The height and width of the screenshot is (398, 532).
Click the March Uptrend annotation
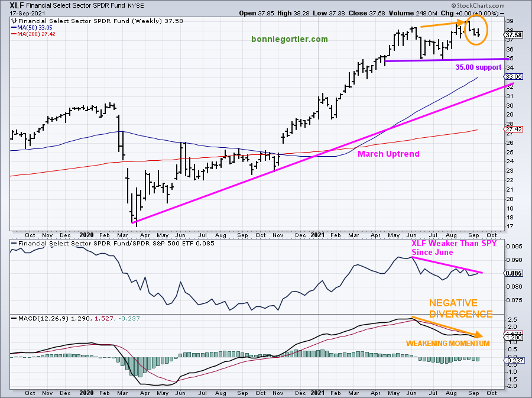click(x=388, y=154)
